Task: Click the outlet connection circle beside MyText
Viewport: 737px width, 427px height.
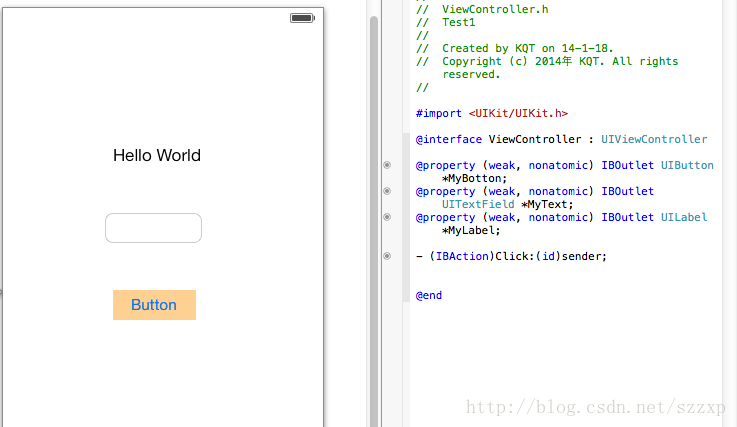Action: pyautogui.click(x=387, y=191)
